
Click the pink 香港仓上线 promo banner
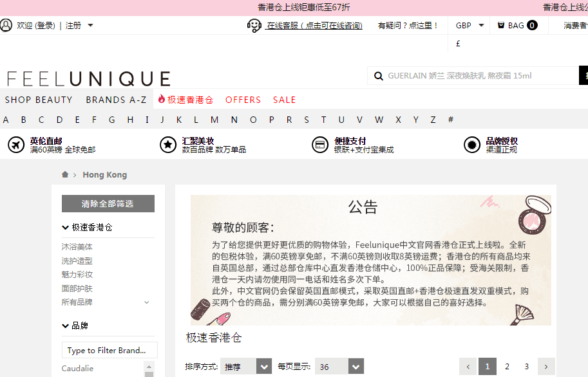[x=294, y=8]
